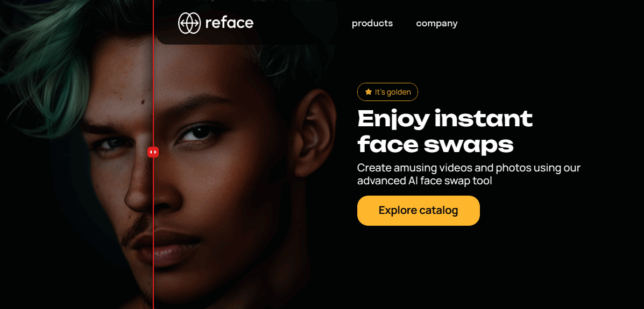Screen dimensions: 644x309
Task: Click the "face swaps" headline line
Action: click(435, 145)
